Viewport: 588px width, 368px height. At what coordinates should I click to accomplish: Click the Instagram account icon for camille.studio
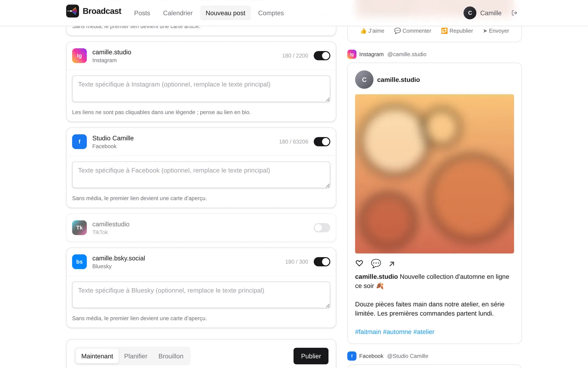point(79,56)
